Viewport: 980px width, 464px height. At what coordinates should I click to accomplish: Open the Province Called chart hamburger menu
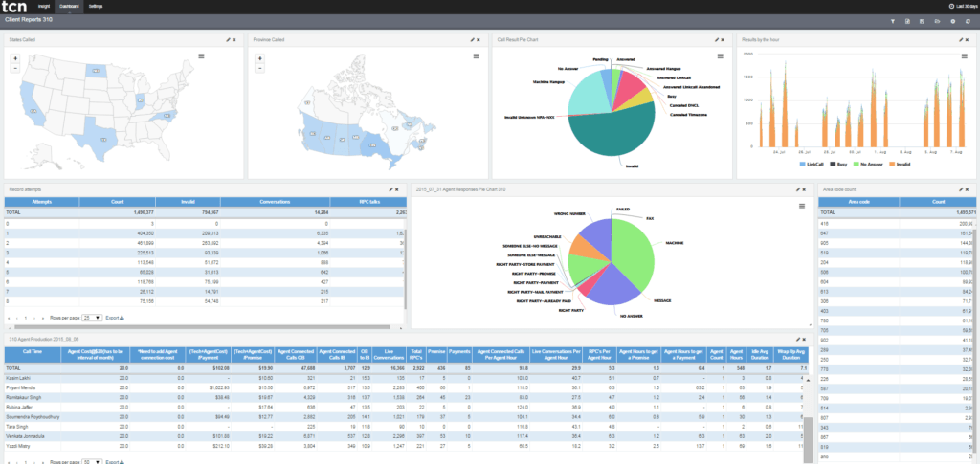(x=477, y=56)
